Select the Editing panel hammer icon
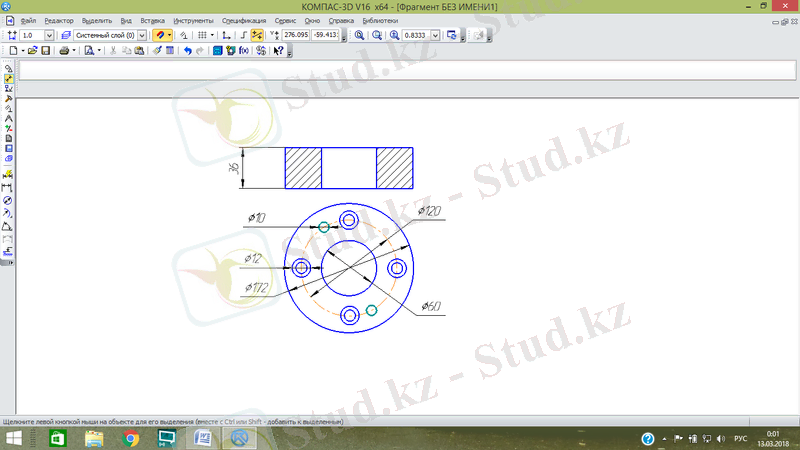 [x=8, y=98]
